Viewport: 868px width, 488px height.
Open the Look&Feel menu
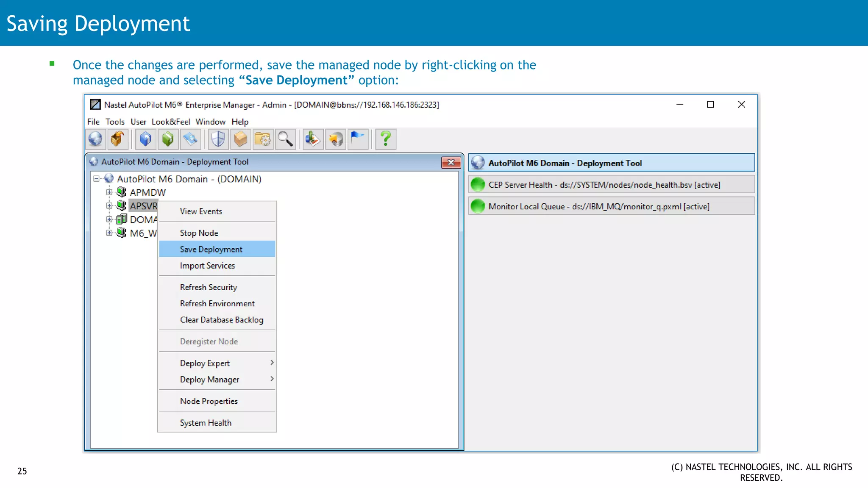pyautogui.click(x=171, y=122)
